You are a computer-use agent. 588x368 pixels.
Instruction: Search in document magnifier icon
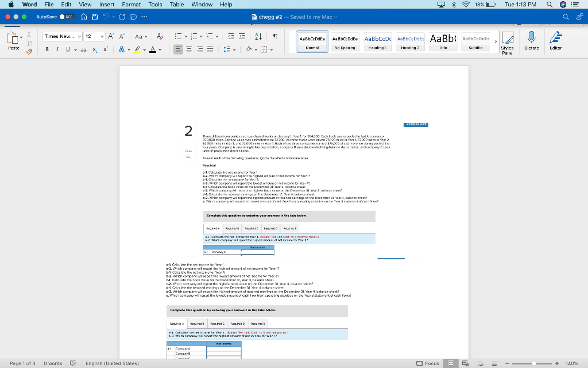pyautogui.click(x=566, y=17)
